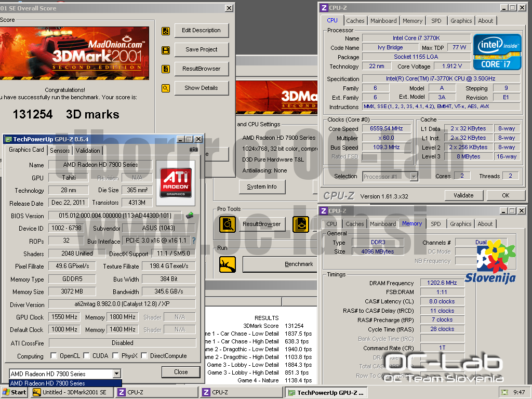Click the taskbar clock showing 9:47
Screen dimensions: 532x399
coord(519,392)
